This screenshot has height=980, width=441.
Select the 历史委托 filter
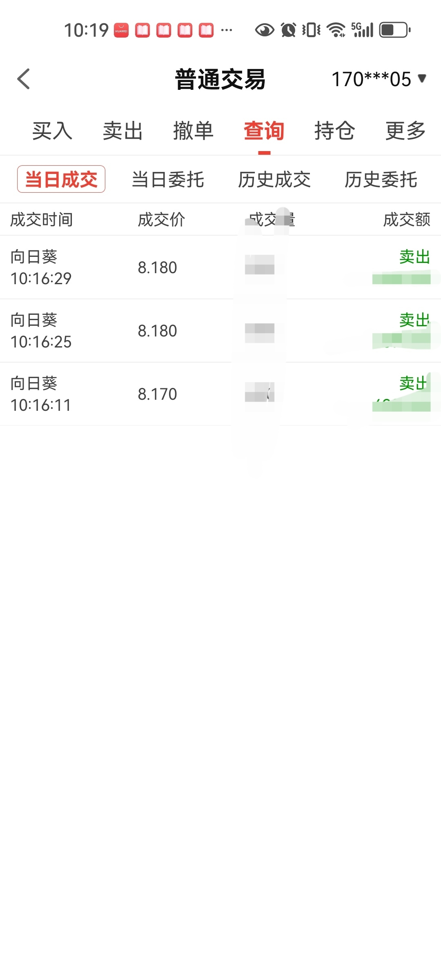(x=381, y=180)
